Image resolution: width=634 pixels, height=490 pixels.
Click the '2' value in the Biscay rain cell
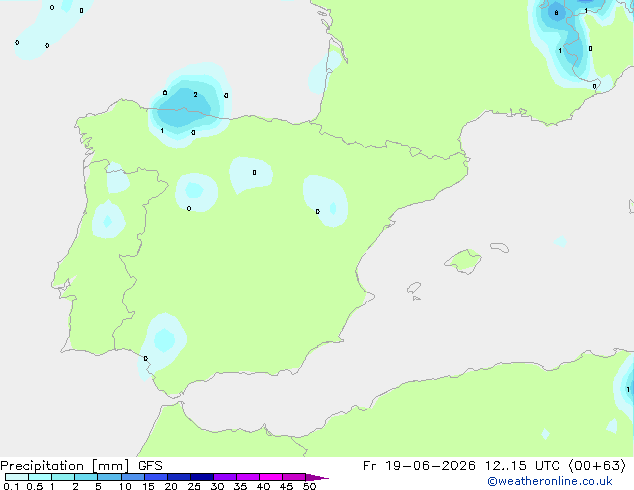coord(195,95)
